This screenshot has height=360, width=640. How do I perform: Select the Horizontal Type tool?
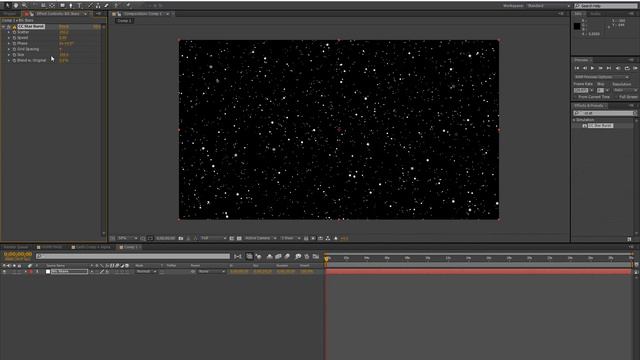coord(80,5)
